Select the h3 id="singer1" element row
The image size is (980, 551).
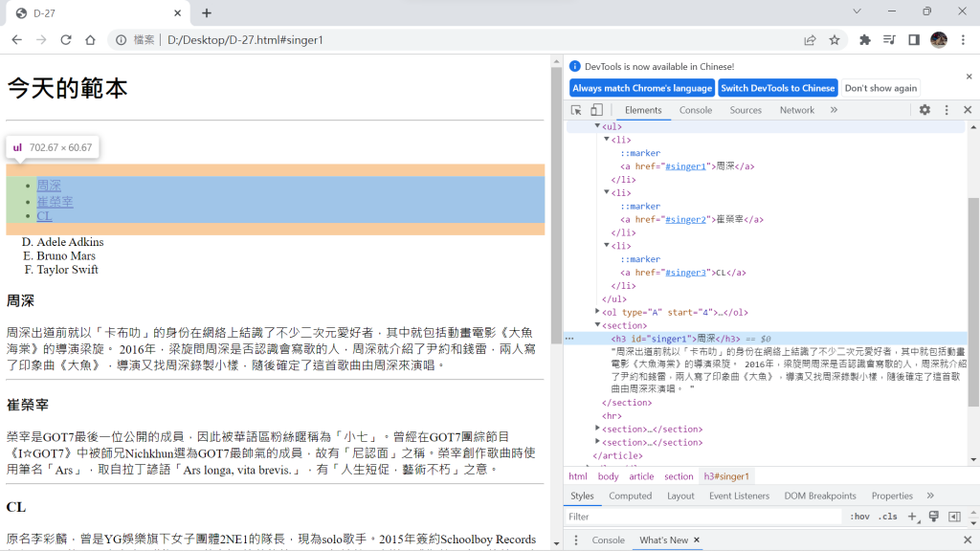click(x=766, y=339)
